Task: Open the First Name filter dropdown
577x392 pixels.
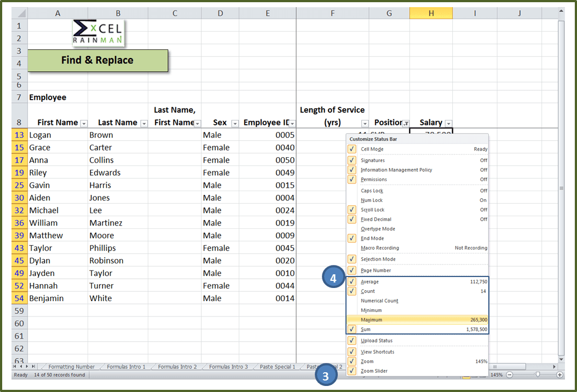Action: pos(84,123)
